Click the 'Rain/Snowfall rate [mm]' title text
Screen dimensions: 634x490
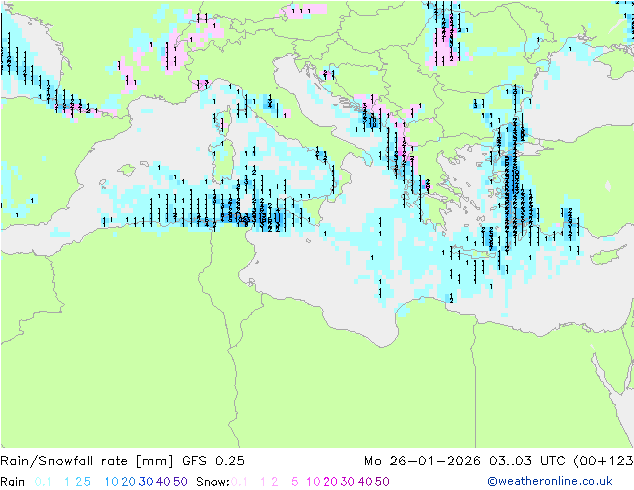87,461
